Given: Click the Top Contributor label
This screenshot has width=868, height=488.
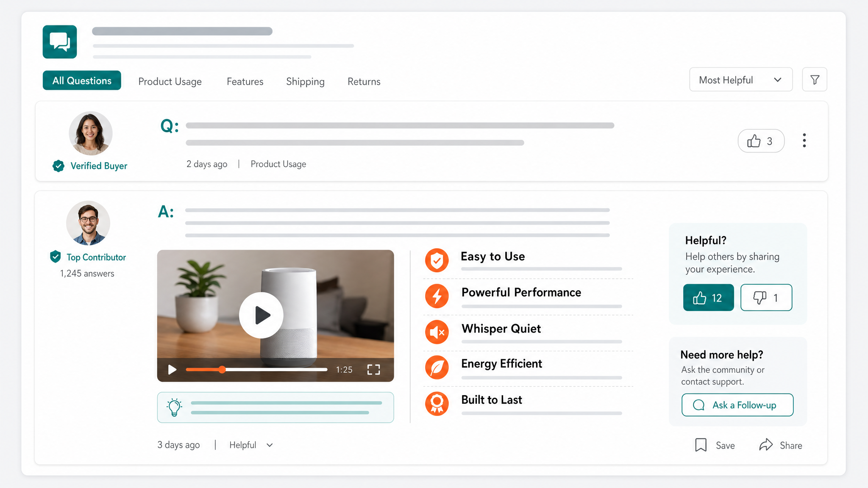Looking at the screenshot, I should tap(96, 257).
